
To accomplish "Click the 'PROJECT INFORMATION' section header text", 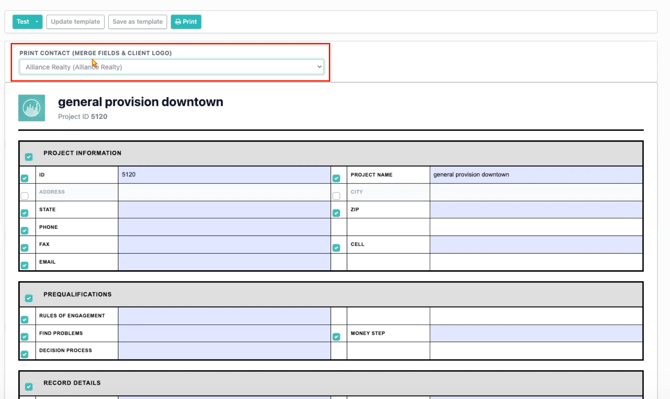I will [x=82, y=153].
